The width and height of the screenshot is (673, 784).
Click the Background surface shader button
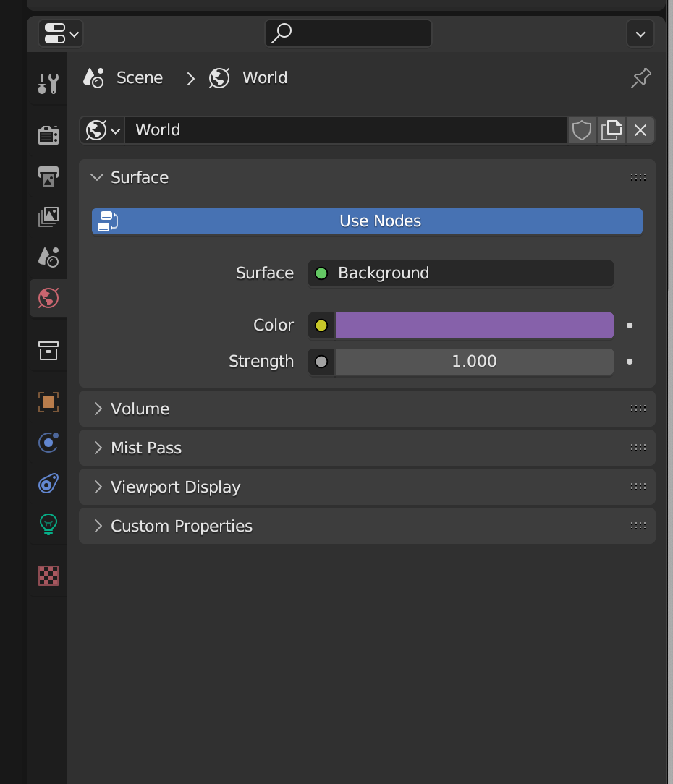[461, 273]
